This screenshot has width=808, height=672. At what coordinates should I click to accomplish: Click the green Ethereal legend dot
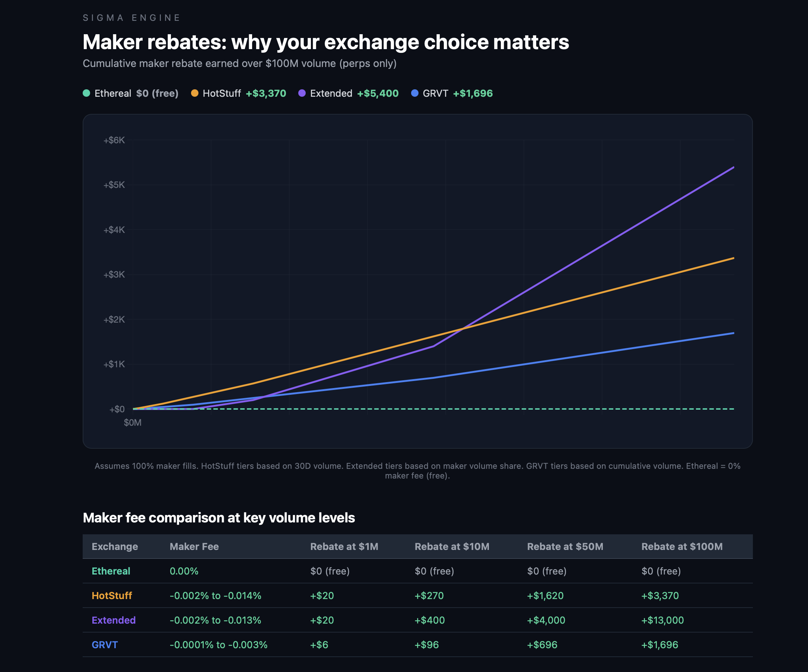tap(86, 93)
